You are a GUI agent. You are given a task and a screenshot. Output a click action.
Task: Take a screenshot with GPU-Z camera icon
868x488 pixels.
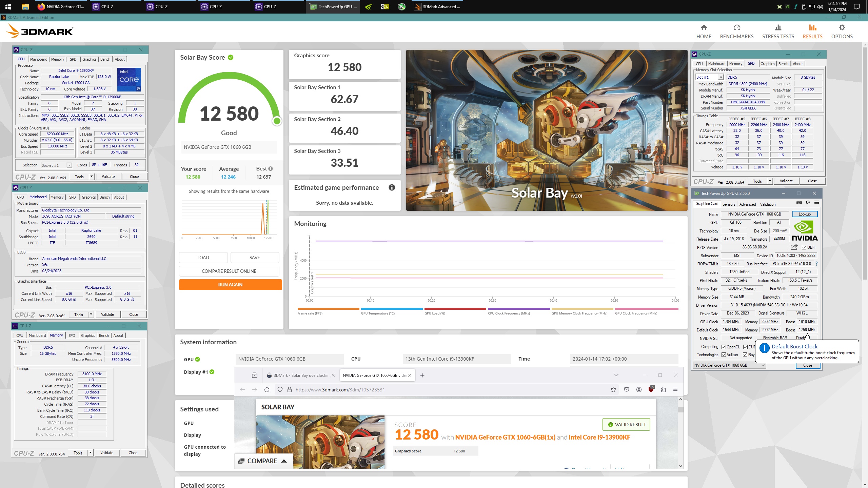[799, 203]
